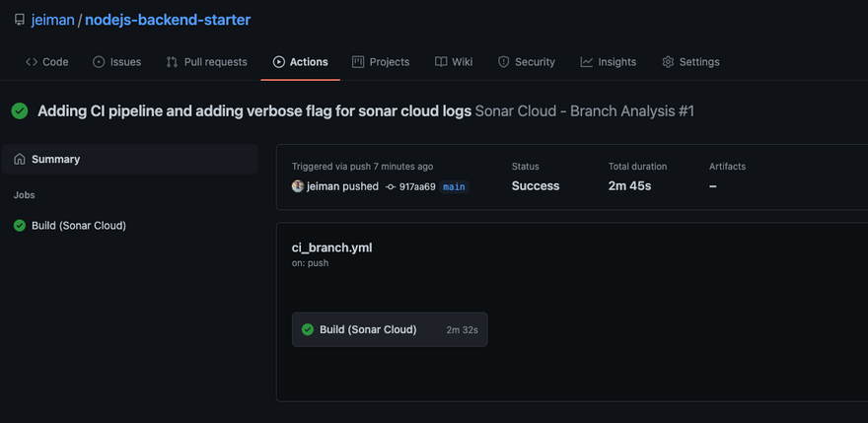This screenshot has height=423, width=868.
Task: Go to the Projects tab
Action: tap(381, 62)
